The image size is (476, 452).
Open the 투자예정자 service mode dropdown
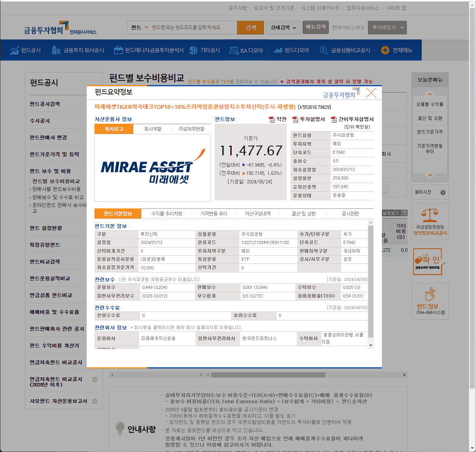(387, 27)
